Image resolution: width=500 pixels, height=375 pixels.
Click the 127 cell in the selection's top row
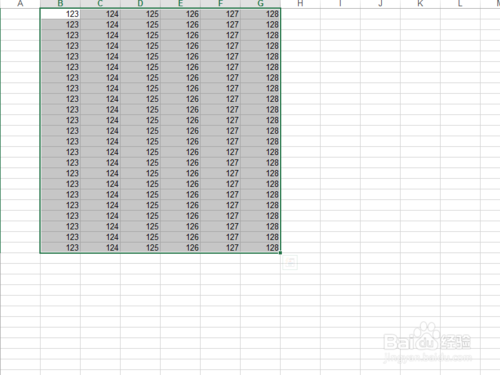tap(220, 14)
